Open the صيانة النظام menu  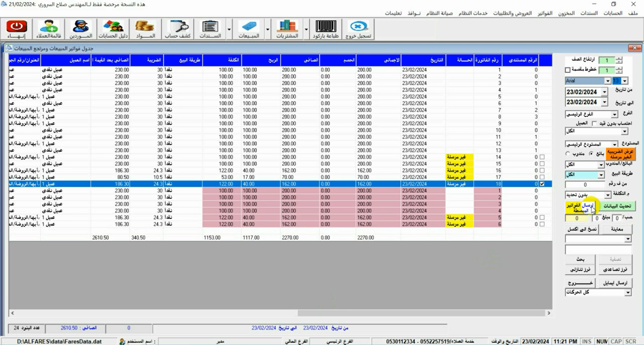tap(440, 13)
